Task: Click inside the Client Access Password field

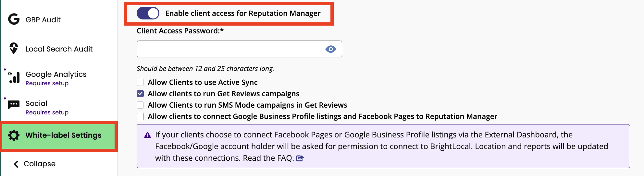Action: coord(239,49)
